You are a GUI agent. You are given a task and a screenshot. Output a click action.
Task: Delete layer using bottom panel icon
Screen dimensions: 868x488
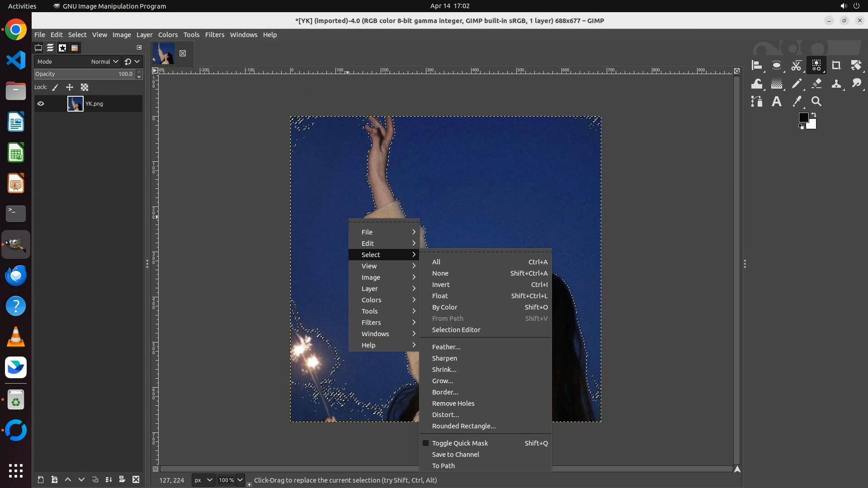[x=136, y=480]
